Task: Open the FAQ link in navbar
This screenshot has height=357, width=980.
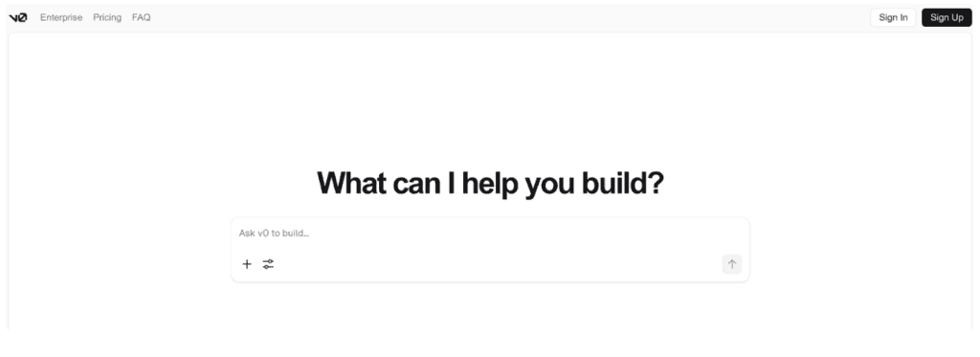Action: tap(142, 17)
